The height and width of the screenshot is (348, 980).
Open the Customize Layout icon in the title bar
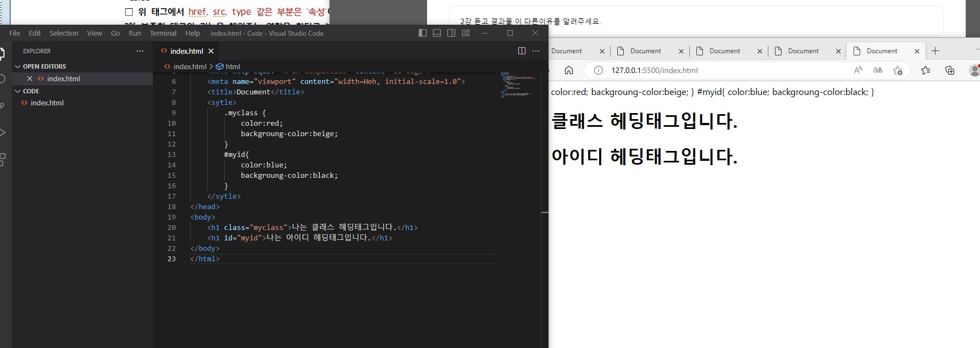pos(466,33)
